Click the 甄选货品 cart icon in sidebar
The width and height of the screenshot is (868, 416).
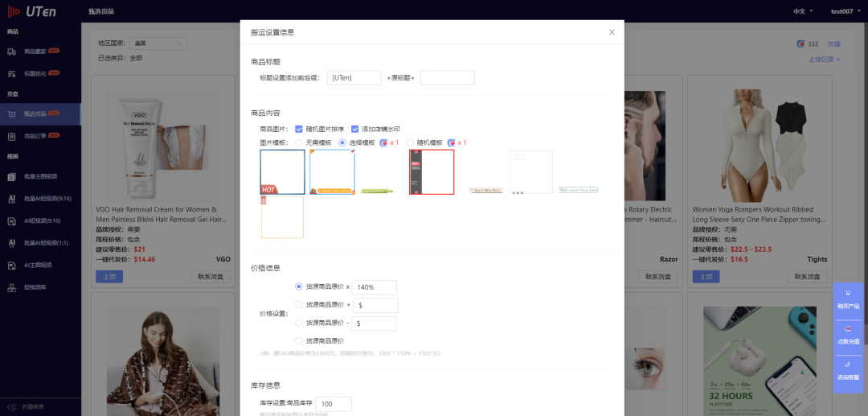pos(11,114)
